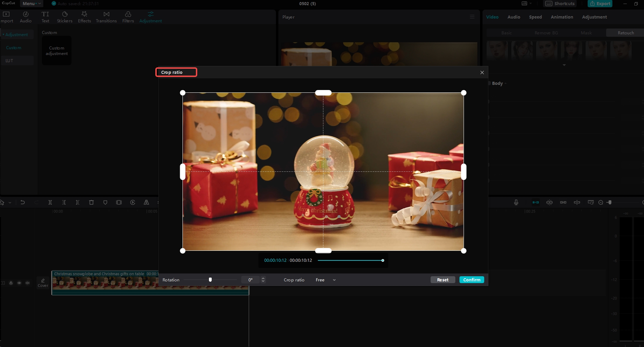Image resolution: width=644 pixels, height=347 pixels.
Task: Open the Crop ratio Free dropdown
Action: coord(325,280)
